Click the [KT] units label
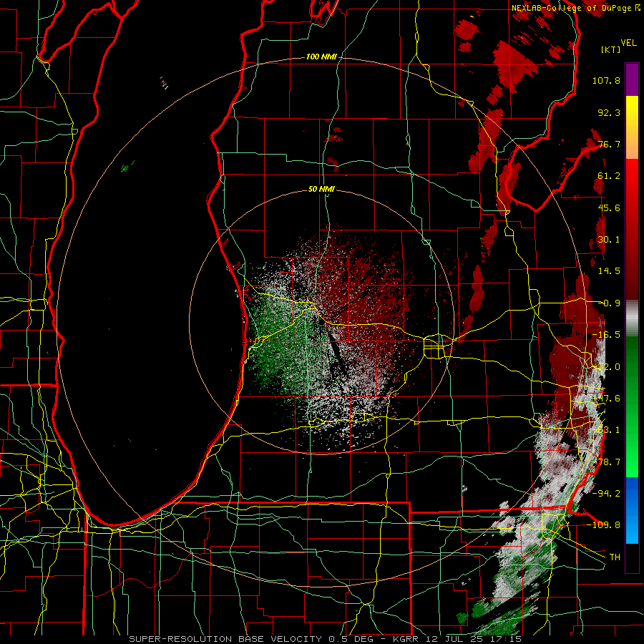644x644 pixels. tap(611, 49)
